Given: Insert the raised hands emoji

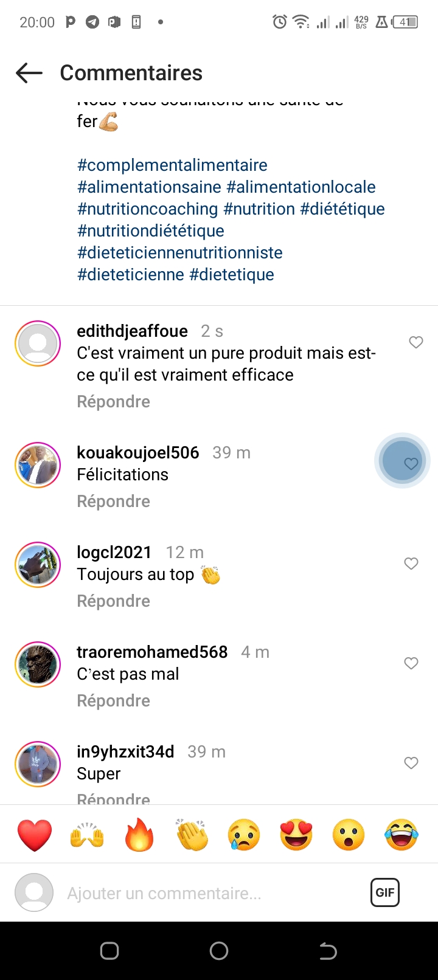Looking at the screenshot, I should 87,834.
